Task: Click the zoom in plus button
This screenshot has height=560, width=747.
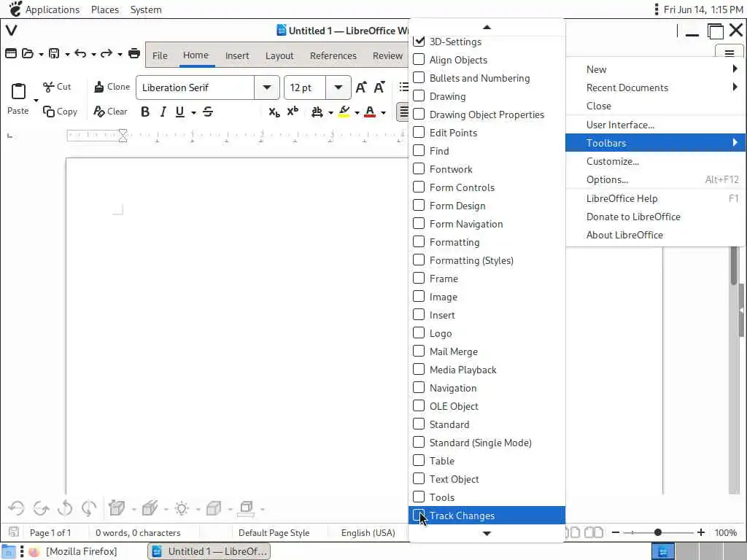Action: point(701,532)
